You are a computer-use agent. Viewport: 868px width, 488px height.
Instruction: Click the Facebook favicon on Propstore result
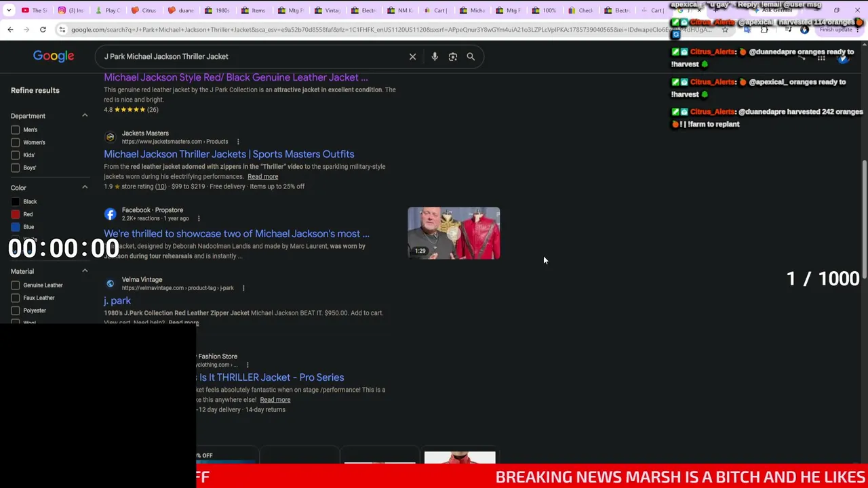(110, 214)
